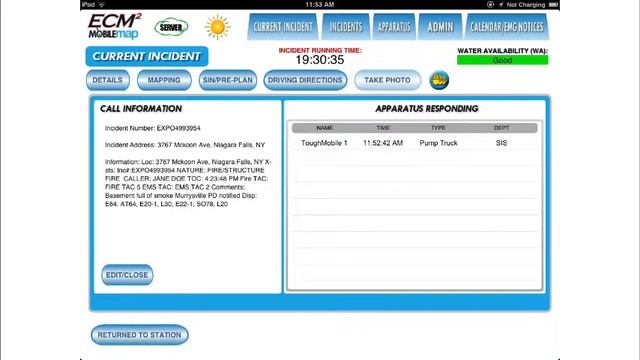
Task: Open Calendar/EMG Notices tab
Action: 507,27
